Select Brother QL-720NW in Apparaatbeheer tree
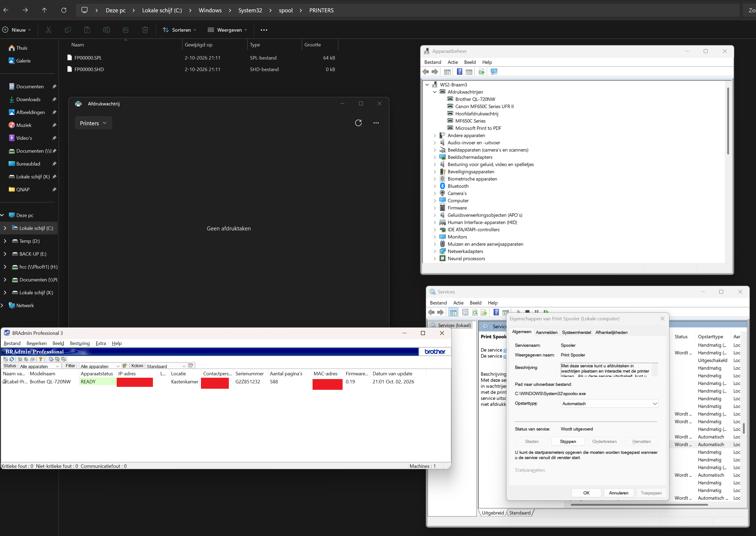The height and width of the screenshot is (536, 756). (x=475, y=99)
